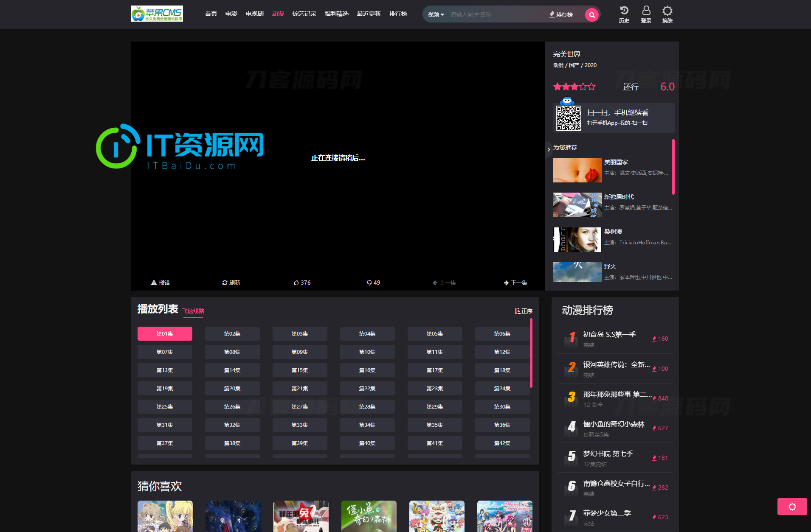The height and width of the screenshot is (532, 811).
Task: Click the 苹果CMS logo
Action: tap(157, 14)
